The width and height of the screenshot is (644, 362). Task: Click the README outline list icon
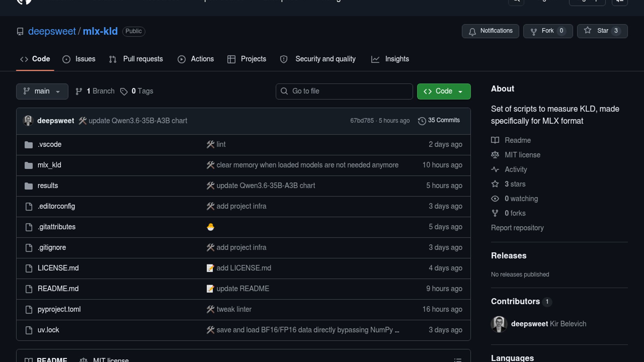pos(458,360)
